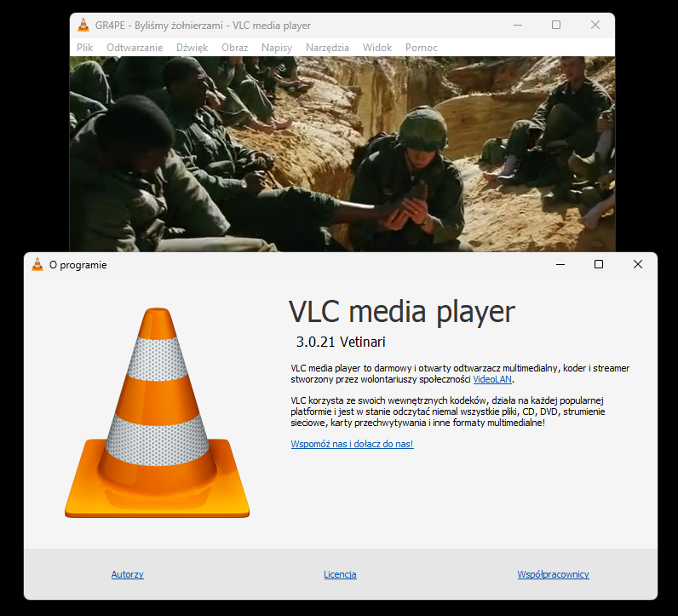Minimize the 'O programie' dialog

pyautogui.click(x=560, y=264)
